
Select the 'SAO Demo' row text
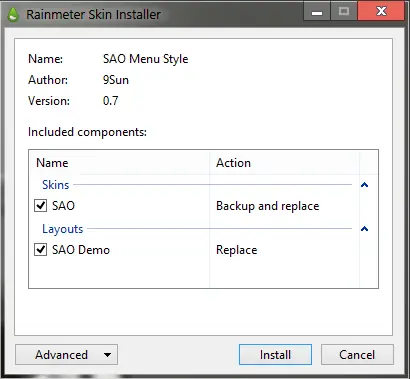coord(81,250)
